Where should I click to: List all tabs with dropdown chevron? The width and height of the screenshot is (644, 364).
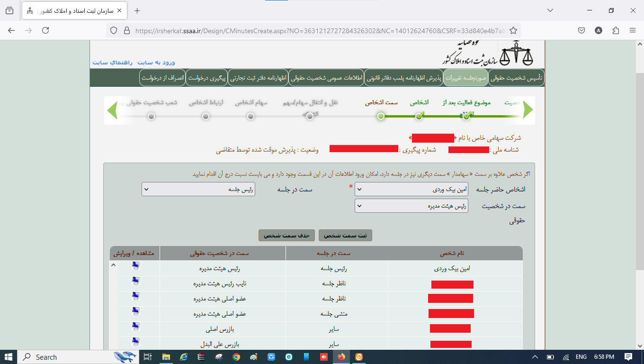tap(550, 10)
